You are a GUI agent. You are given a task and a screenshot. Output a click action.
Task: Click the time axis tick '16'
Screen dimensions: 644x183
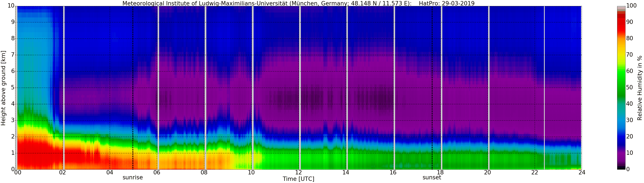(x=393, y=172)
